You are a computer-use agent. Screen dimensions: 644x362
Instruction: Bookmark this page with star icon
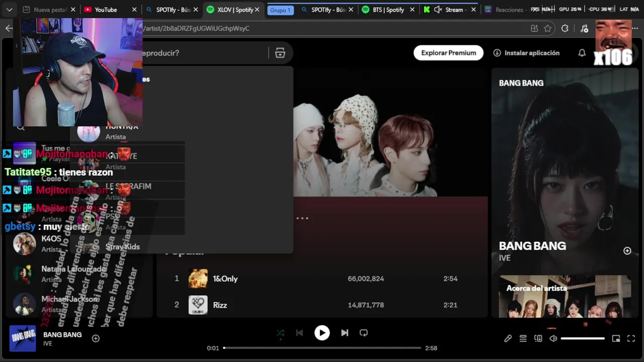pos(548,29)
